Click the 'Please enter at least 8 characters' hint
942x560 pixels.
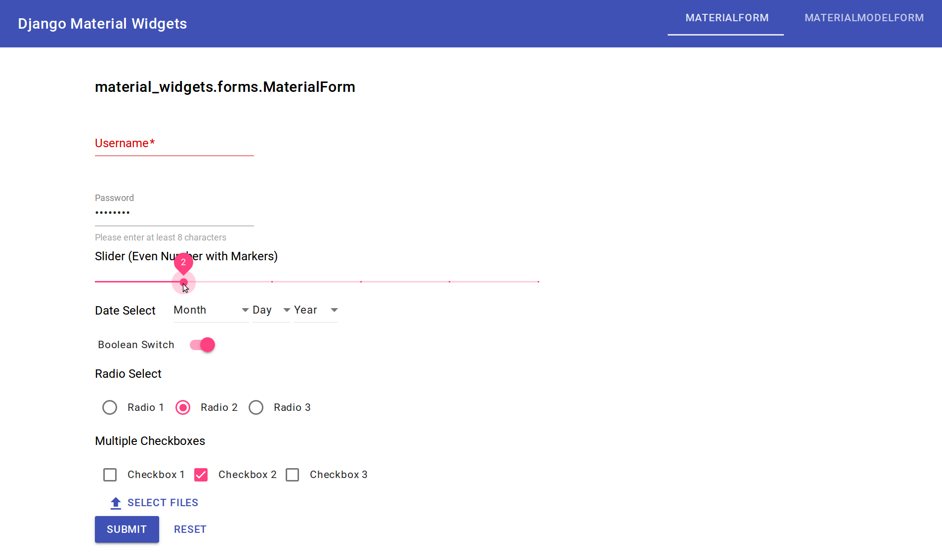161,238
